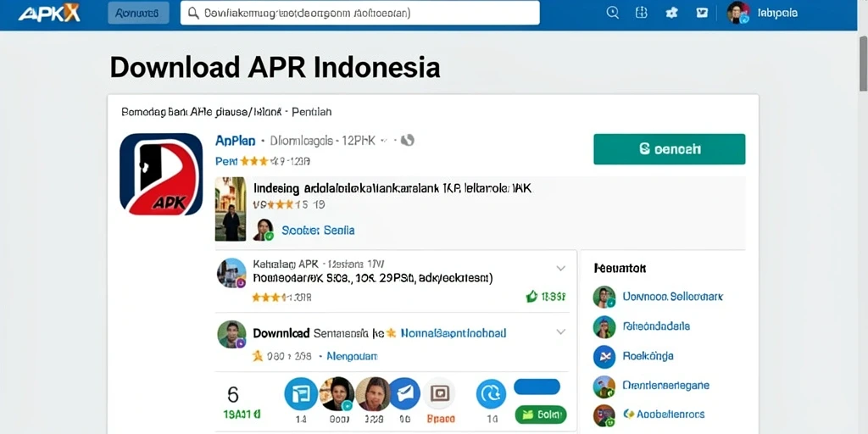Open the user profile avatar in header

(x=738, y=12)
